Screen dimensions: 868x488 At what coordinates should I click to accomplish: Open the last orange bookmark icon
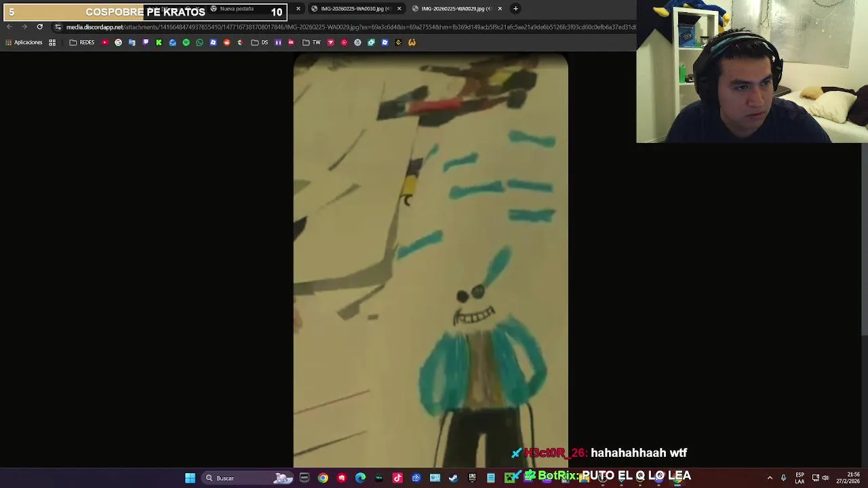coord(412,42)
